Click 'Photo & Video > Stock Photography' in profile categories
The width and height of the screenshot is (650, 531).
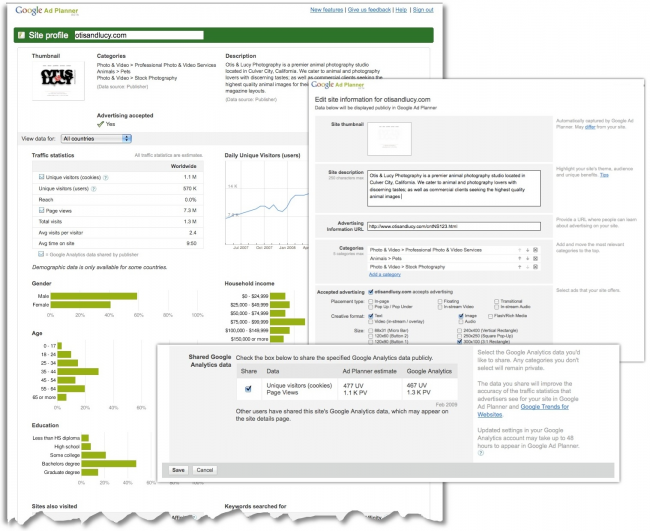click(137, 78)
